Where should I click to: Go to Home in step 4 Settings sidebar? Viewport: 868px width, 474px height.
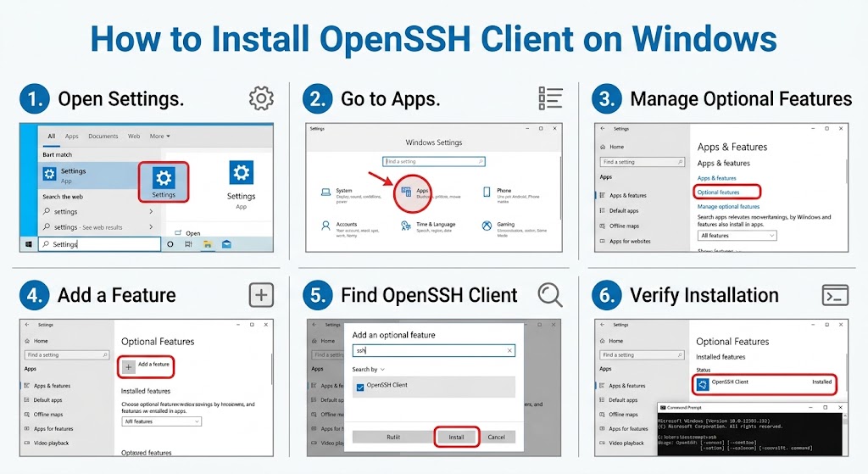click(36, 341)
